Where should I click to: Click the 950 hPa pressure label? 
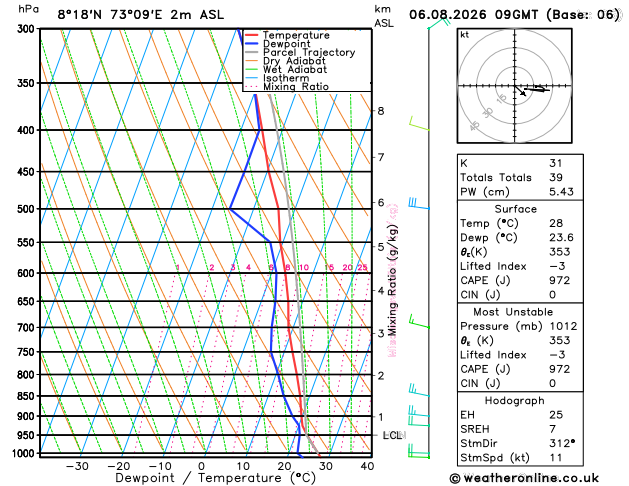coord(28,435)
